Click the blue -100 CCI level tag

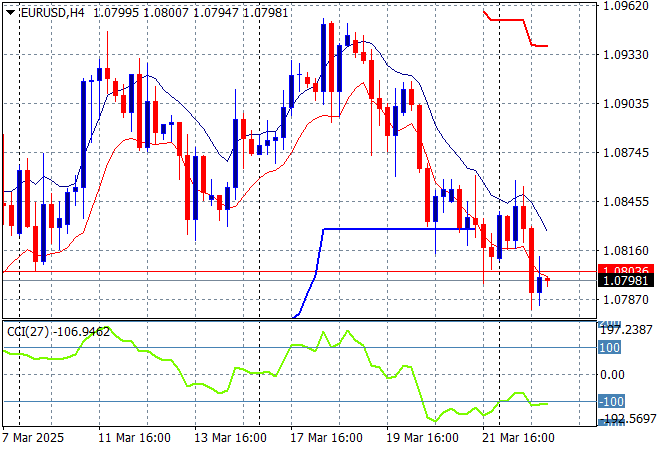point(610,401)
